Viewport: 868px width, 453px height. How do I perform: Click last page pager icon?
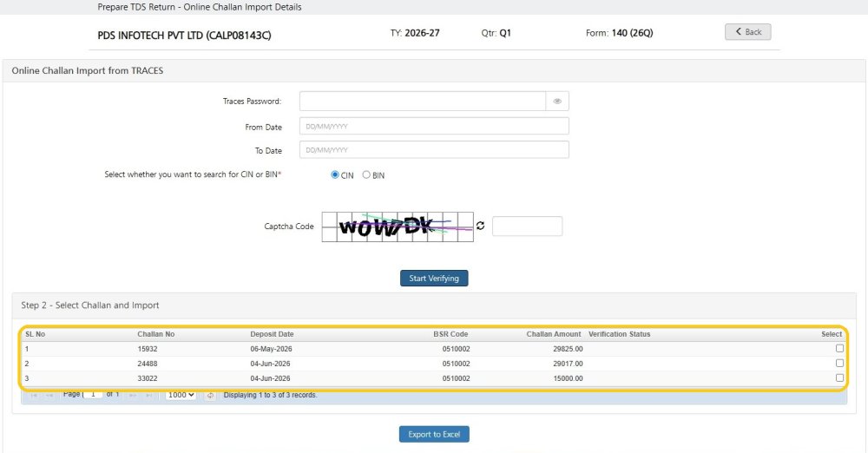[x=148, y=396]
